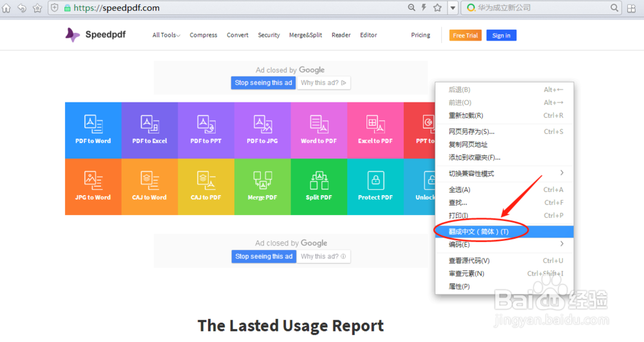Image resolution: width=644 pixels, height=342 pixels.
Task: Expand 切换兼容性模式 submenu
Action: coord(504,173)
